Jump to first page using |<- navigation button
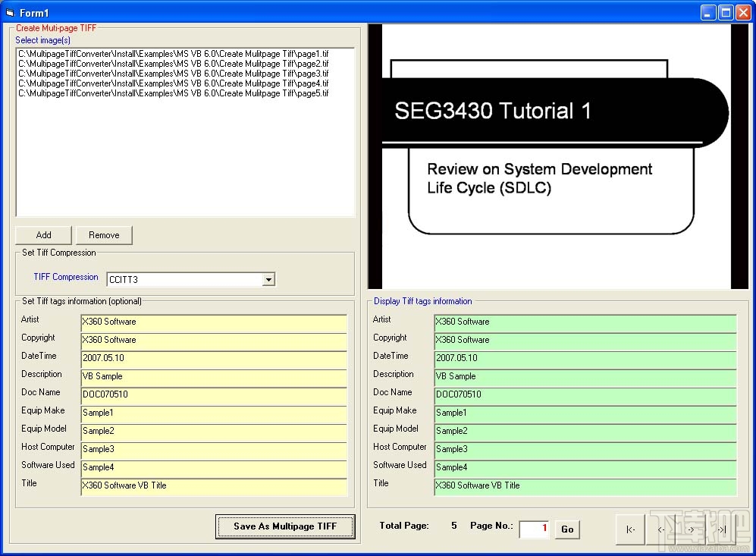 tap(629, 529)
